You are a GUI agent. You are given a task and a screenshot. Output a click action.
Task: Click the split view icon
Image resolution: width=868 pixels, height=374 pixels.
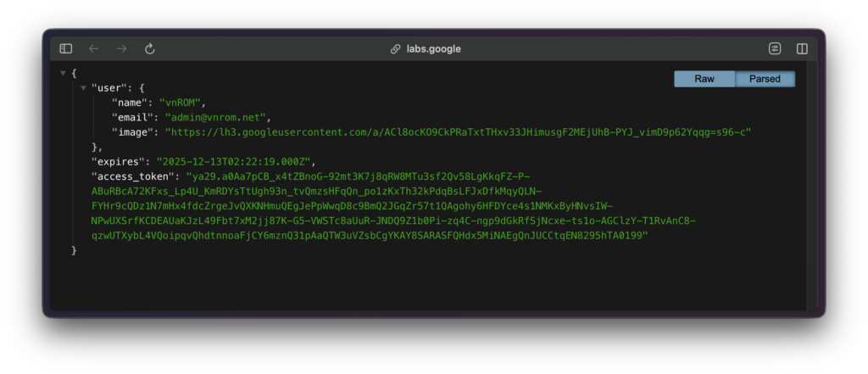tap(802, 49)
